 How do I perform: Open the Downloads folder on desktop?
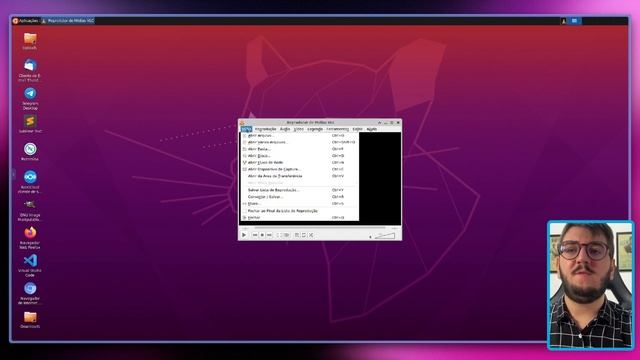click(30, 320)
